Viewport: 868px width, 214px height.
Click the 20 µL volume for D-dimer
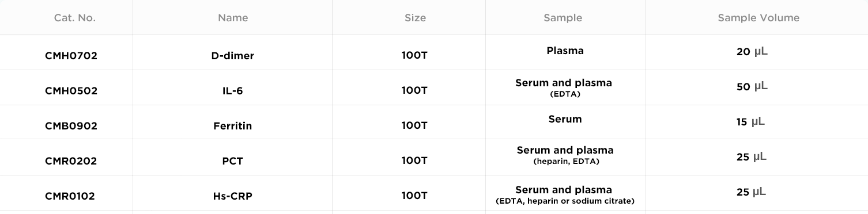pyautogui.click(x=752, y=52)
